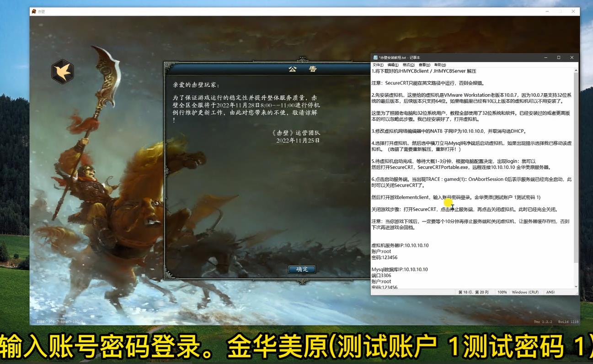Open the 编辑(E) menu in Notepad
This screenshot has width=593, height=364.
[x=393, y=65]
